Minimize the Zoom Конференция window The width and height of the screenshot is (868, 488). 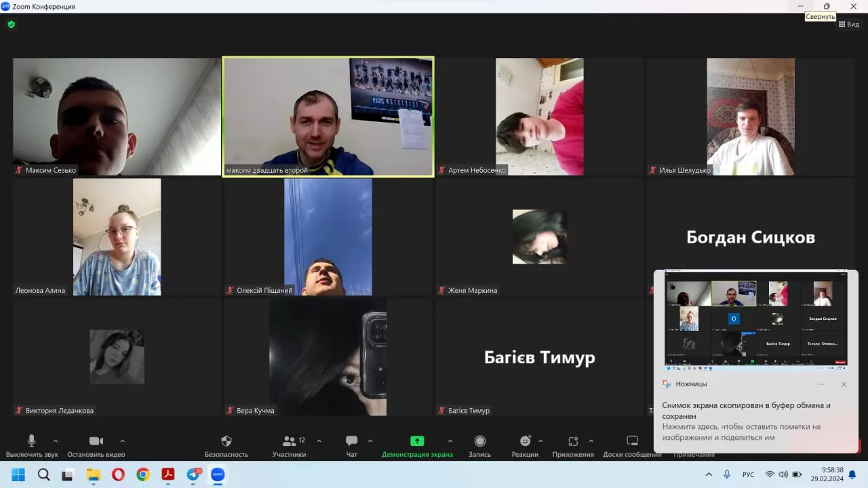point(801,6)
